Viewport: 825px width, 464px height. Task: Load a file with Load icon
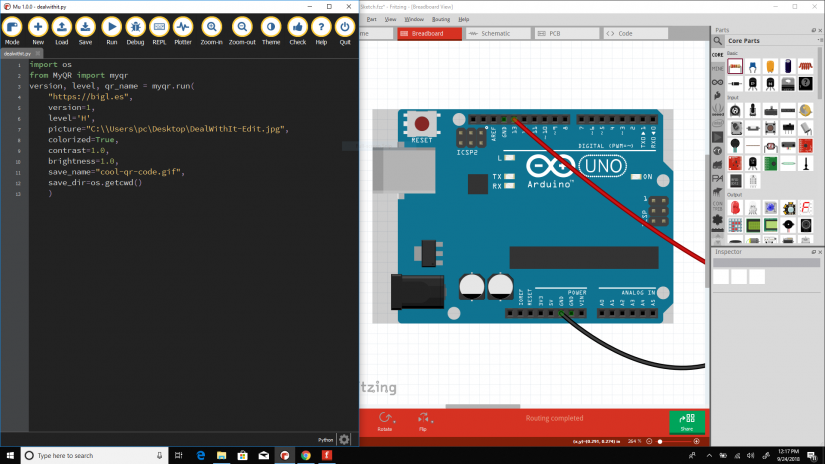pyautogui.click(x=62, y=29)
